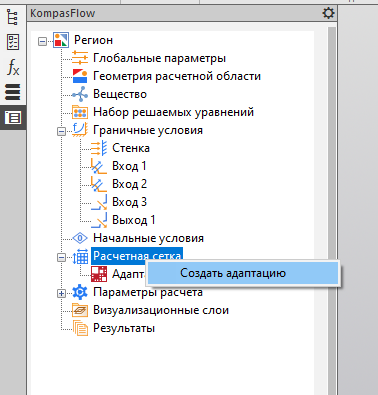Click the stacked layers sidebar icon
378x395 pixels.
[x=13, y=92]
